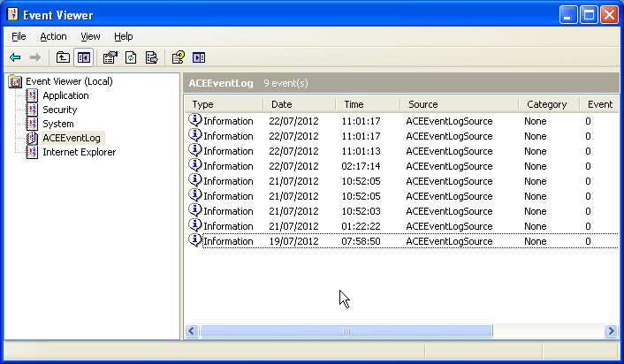Viewport: 624px width, 364px height.
Task: Click the Refresh toolbar icon
Action: (131, 57)
